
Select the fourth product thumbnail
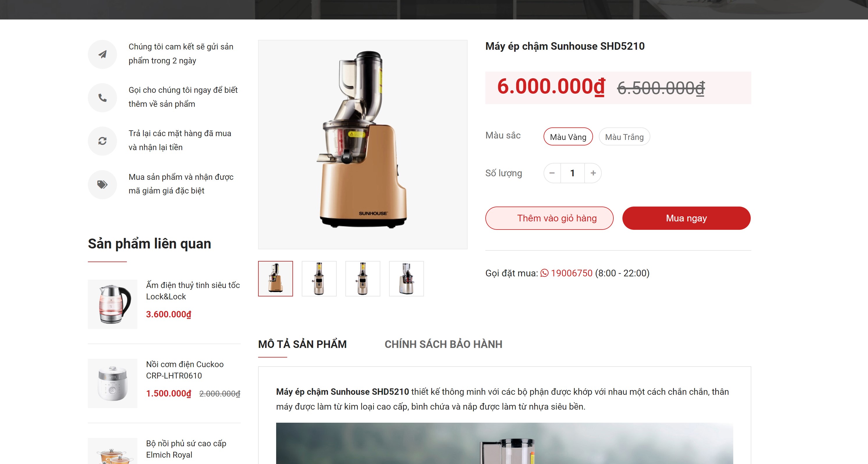point(406,279)
